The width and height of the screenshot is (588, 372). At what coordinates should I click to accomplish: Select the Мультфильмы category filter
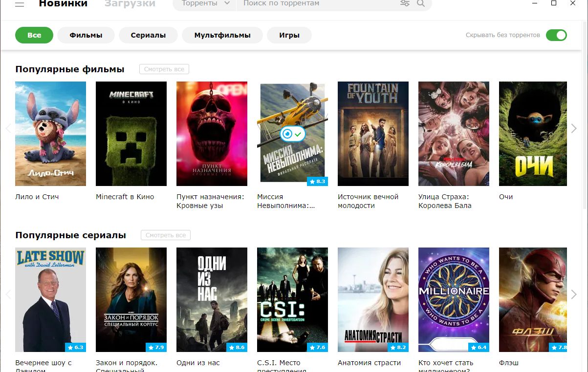tap(222, 35)
